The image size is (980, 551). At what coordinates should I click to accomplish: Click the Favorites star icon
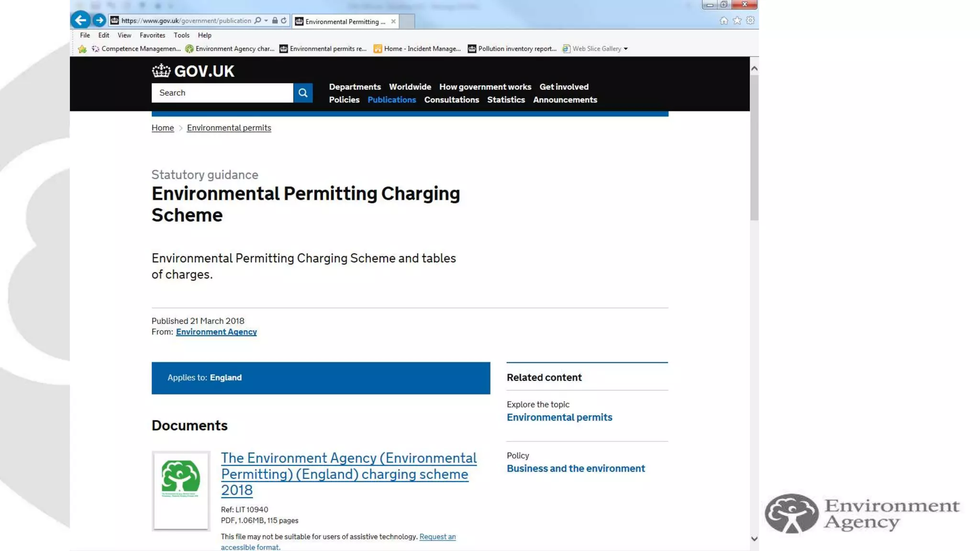pos(737,21)
